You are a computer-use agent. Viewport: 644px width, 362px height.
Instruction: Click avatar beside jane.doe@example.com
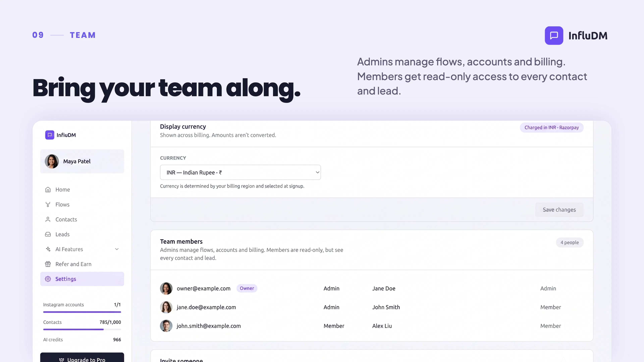(x=166, y=307)
